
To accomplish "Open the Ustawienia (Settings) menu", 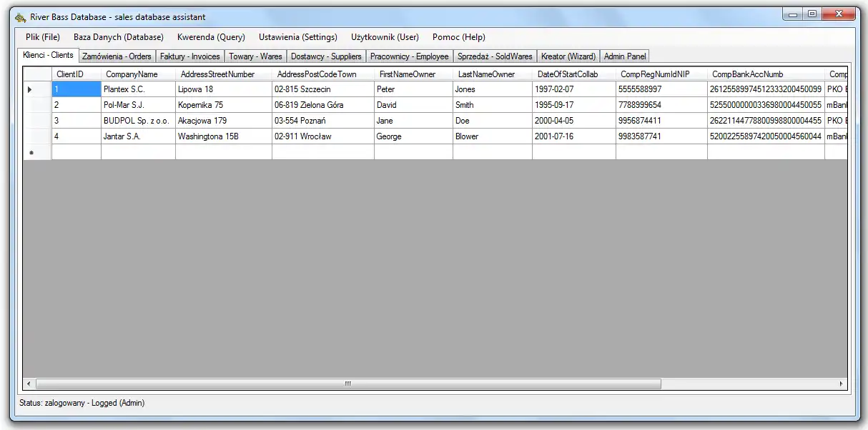I will pyautogui.click(x=298, y=37).
